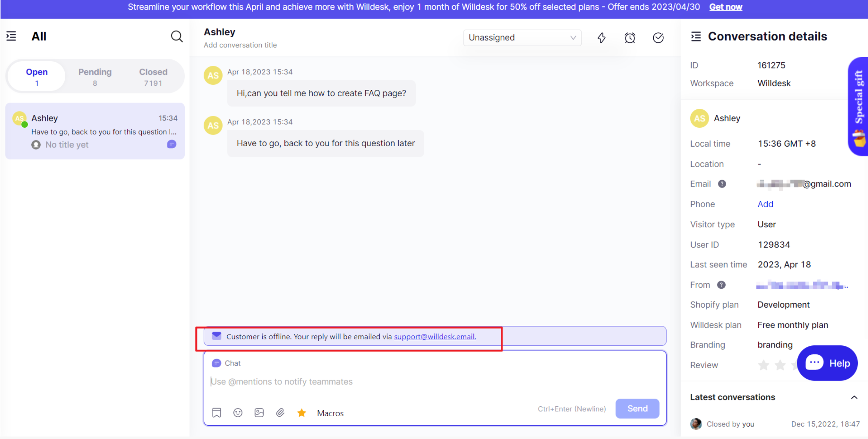This screenshot has height=439, width=868.
Task: Click the Closed by you conversation entry
Action: pos(775,424)
